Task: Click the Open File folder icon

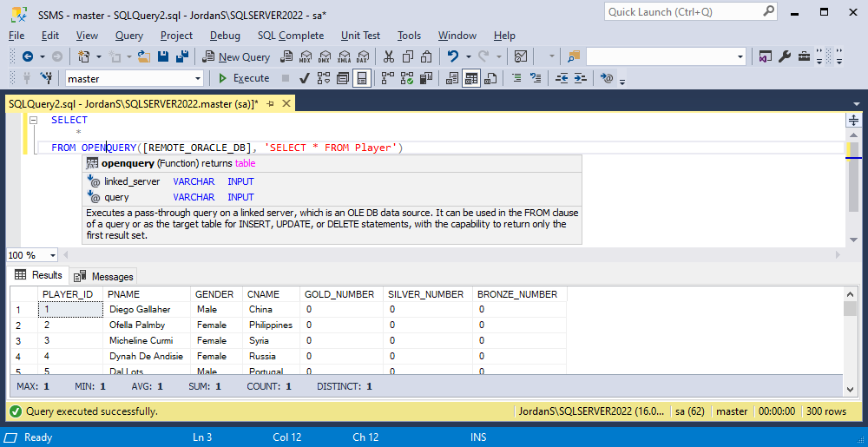Action: pyautogui.click(x=144, y=56)
